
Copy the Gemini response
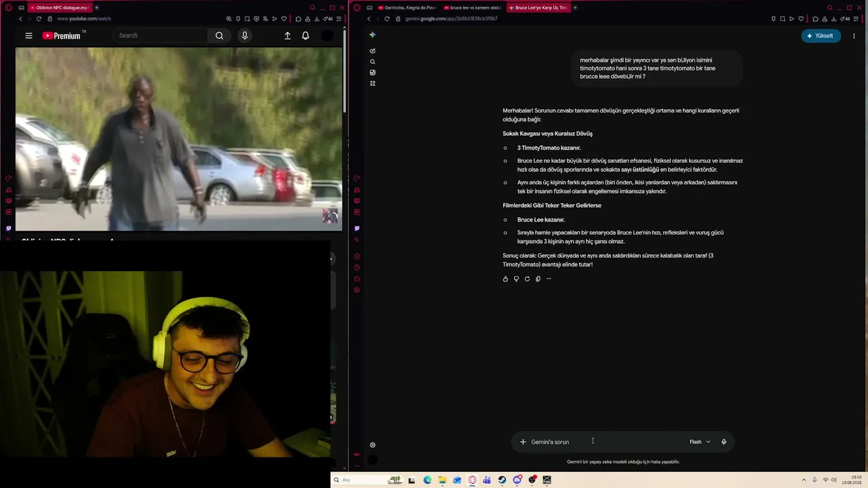[538, 279]
